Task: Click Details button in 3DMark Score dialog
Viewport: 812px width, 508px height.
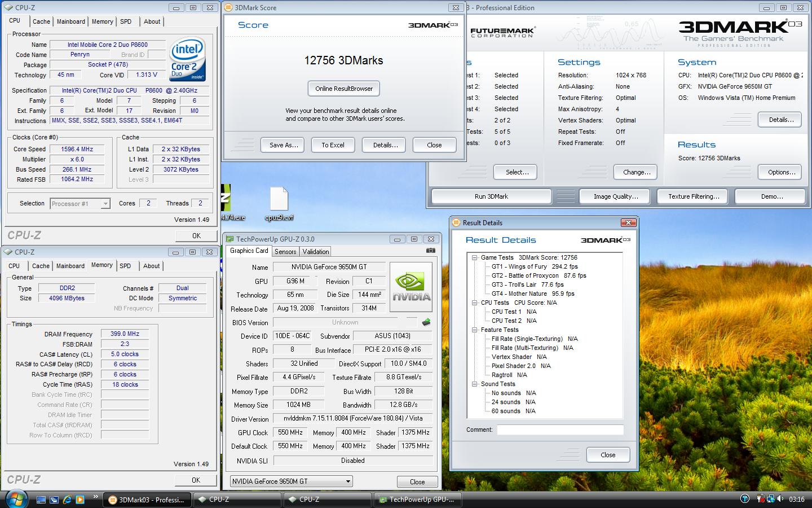Action: point(385,145)
